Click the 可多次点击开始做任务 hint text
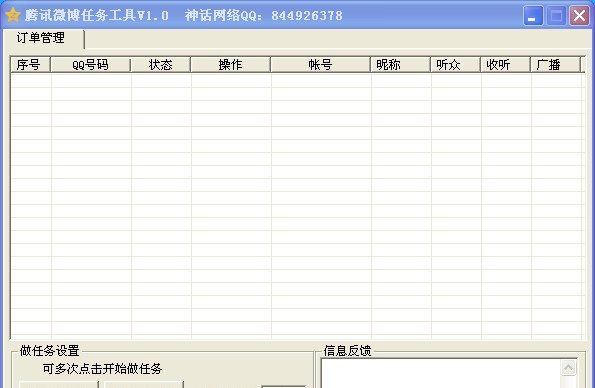The image size is (595, 388). point(102,369)
